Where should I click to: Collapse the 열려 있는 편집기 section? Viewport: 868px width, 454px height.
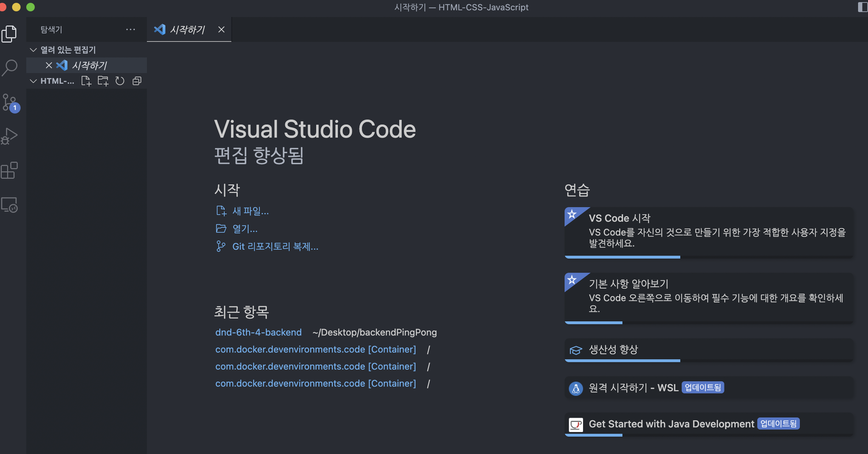tap(33, 50)
